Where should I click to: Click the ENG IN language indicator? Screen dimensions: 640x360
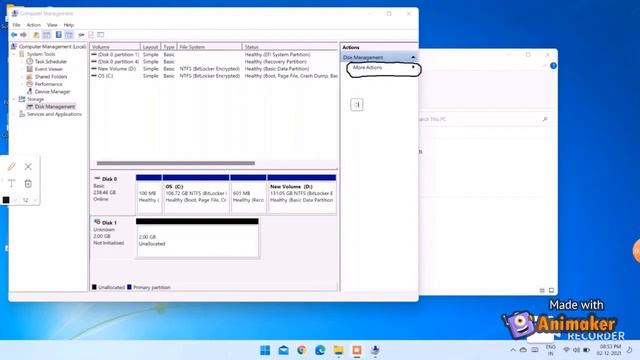pos(551,350)
